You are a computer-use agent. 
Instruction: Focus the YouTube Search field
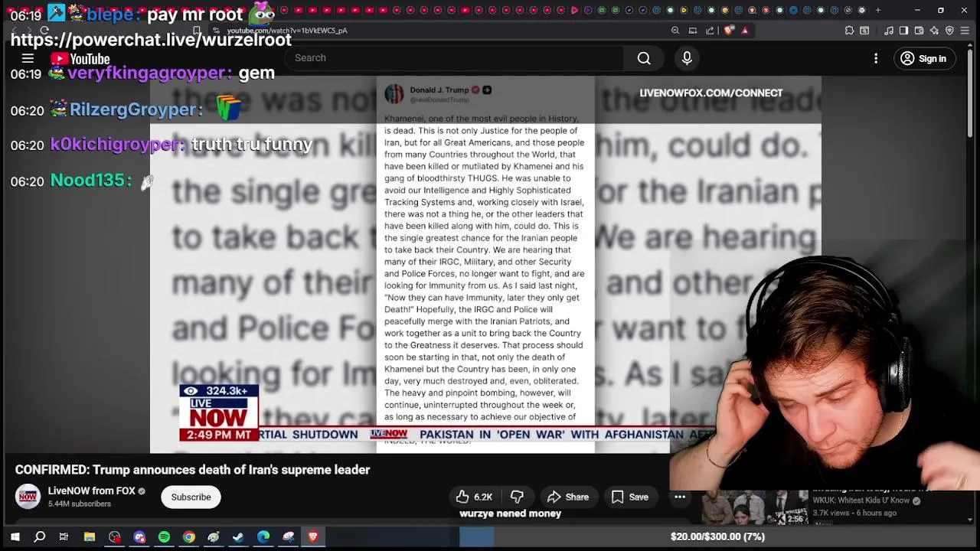455,58
